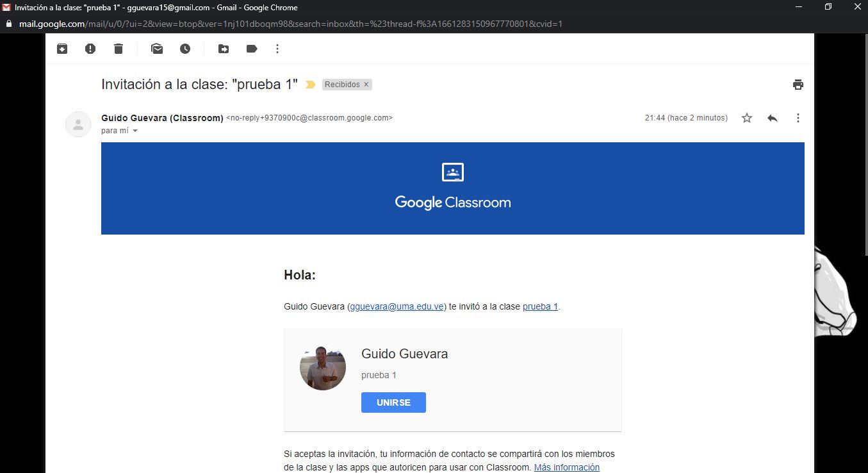Archive the email with the archive icon
The image size is (868, 473).
(61, 48)
